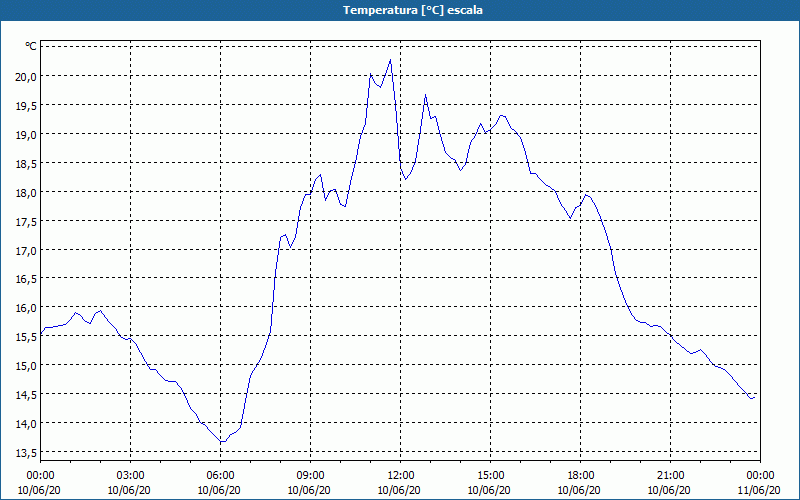
Task: Click the 13,5 y-axis label
Action: (x=27, y=453)
